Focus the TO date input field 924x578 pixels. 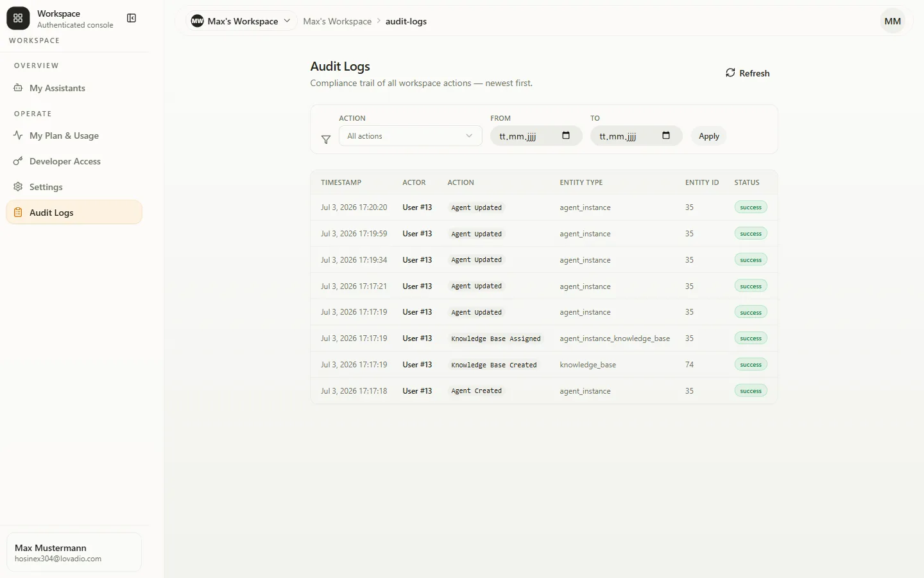pos(636,136)
